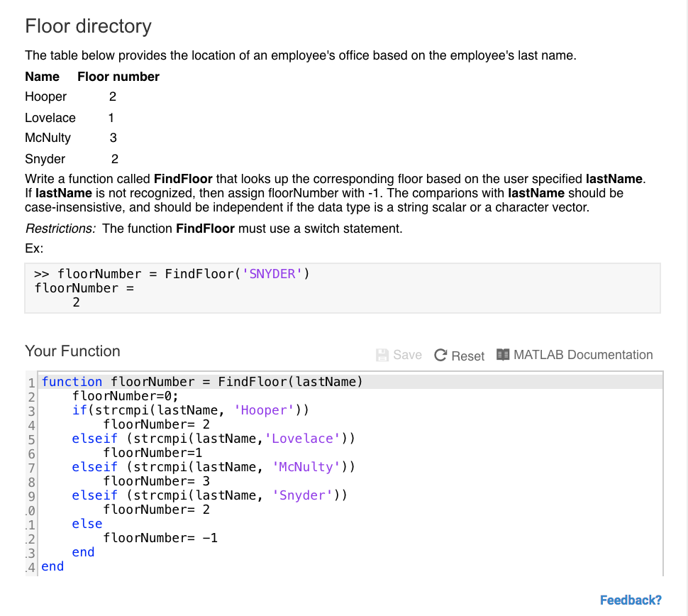Click the 'SNYDER' string in the example

coord(272,274)
